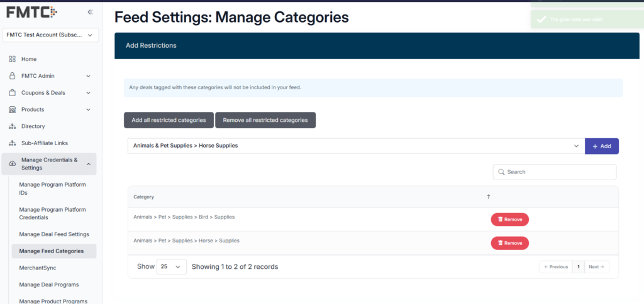The image size is (644, 304).
Task: Open the FMTC Test Account dropdown
Action: [x=51, y=35]
